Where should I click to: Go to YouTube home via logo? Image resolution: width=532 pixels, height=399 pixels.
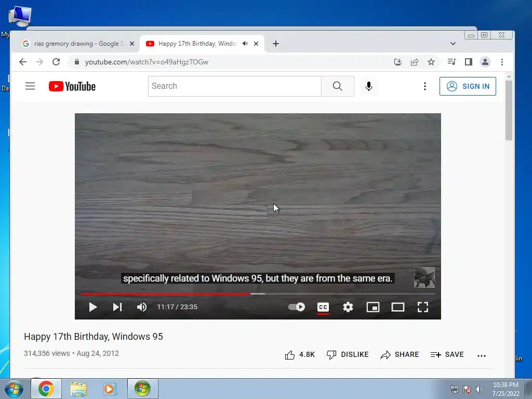72,86
